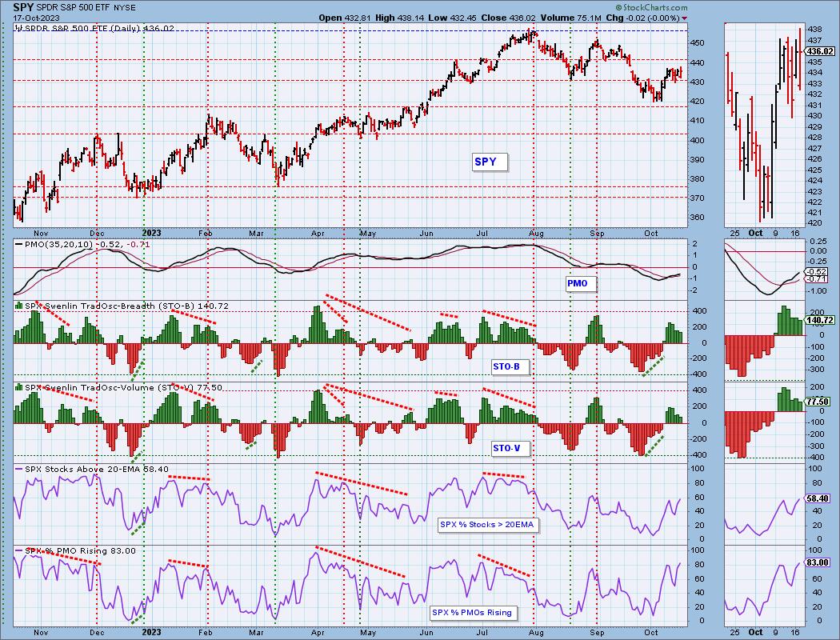Click the Swenlin TradOsc-Breadth legend text
Viewport: 840px width, 640px height.
[x=127, y=306]
